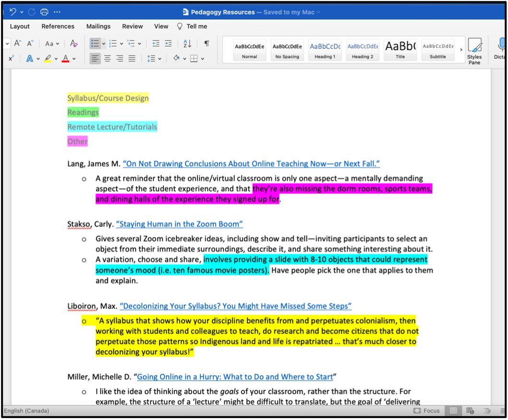Toggle align text right
Image resolution: width=508 pixels, height=420 pixels.
(x=119, y=58)
